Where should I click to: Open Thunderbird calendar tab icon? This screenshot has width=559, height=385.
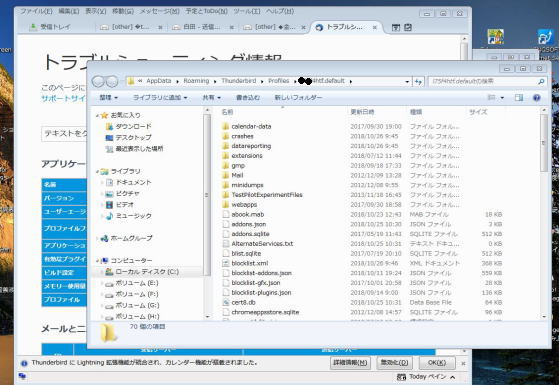pyautogui.click(x=396, y=27)
